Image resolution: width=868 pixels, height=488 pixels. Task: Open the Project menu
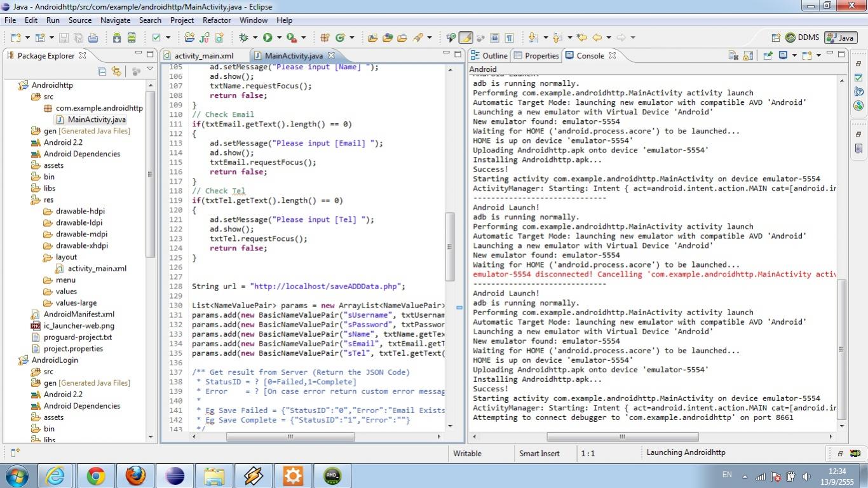182,20
